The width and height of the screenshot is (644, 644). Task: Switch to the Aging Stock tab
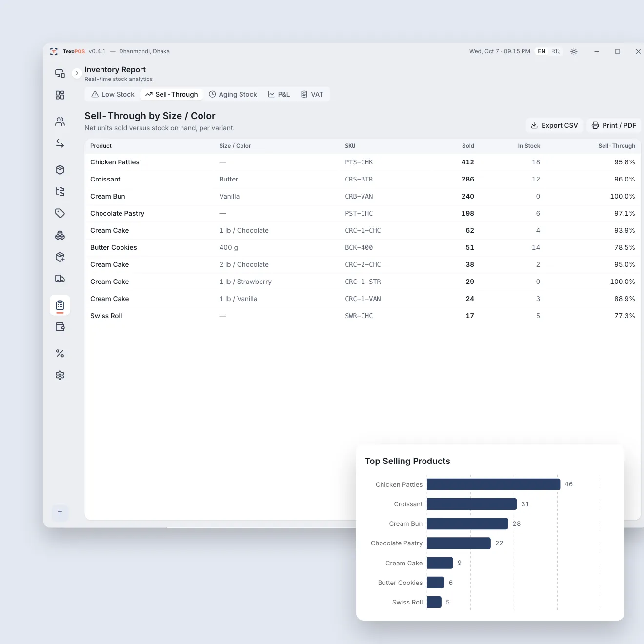(x=233, y=94)
